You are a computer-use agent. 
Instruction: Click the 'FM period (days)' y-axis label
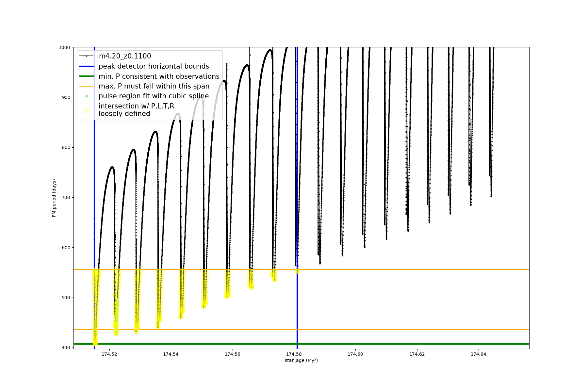pos(54,198)
